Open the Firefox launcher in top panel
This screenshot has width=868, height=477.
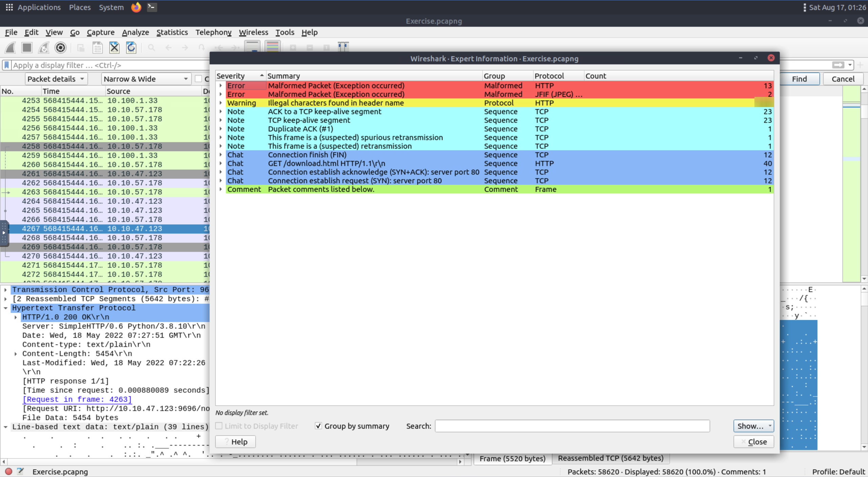coord(136,7)
